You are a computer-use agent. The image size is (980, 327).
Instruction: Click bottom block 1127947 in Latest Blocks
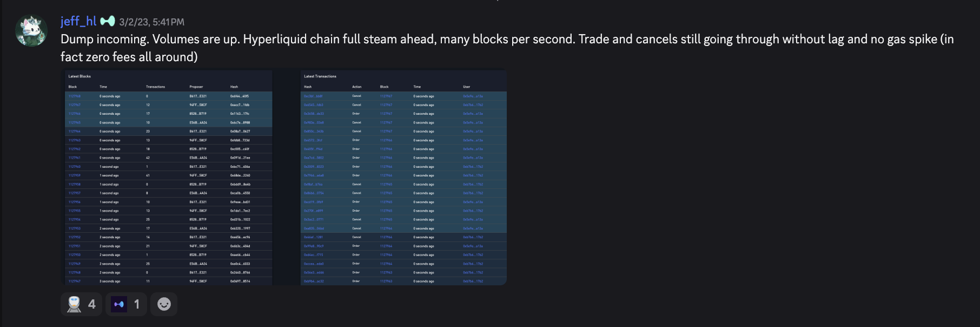tap(76, 281)
